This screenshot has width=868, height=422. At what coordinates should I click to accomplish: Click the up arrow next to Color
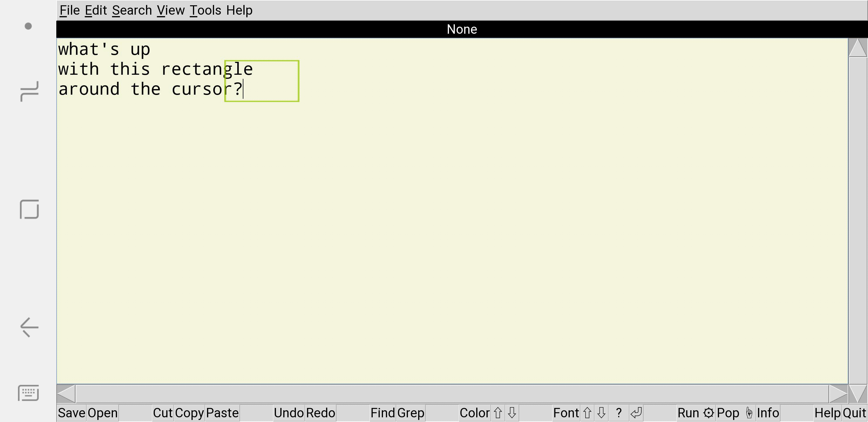click(x=498, y=413)
